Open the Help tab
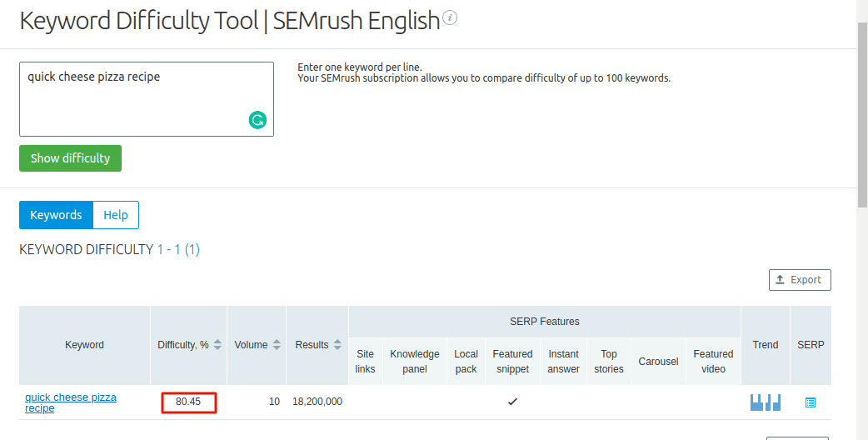The height and width of the screenshot is (440, 868). click(x=116, y=215)
